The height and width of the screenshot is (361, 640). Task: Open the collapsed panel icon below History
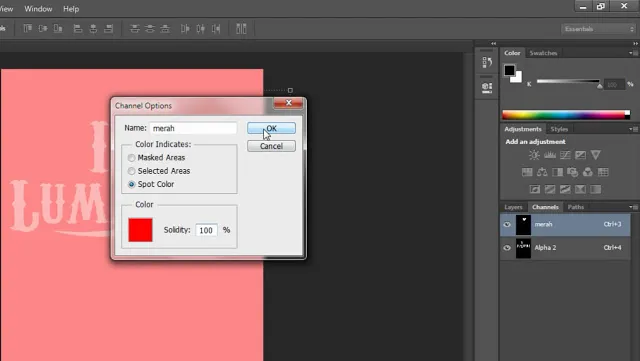(x=487, y=87)
